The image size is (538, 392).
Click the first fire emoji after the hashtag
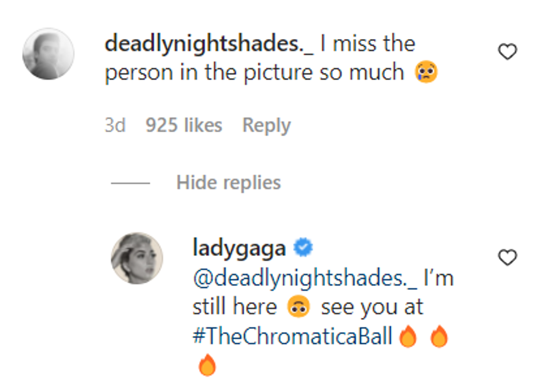tap(408, 336)
